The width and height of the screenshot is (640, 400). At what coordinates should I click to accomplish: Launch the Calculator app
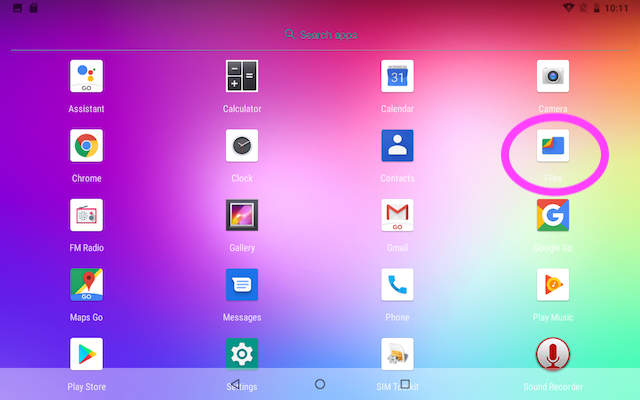pyautogui.click(x=242, y=76)
